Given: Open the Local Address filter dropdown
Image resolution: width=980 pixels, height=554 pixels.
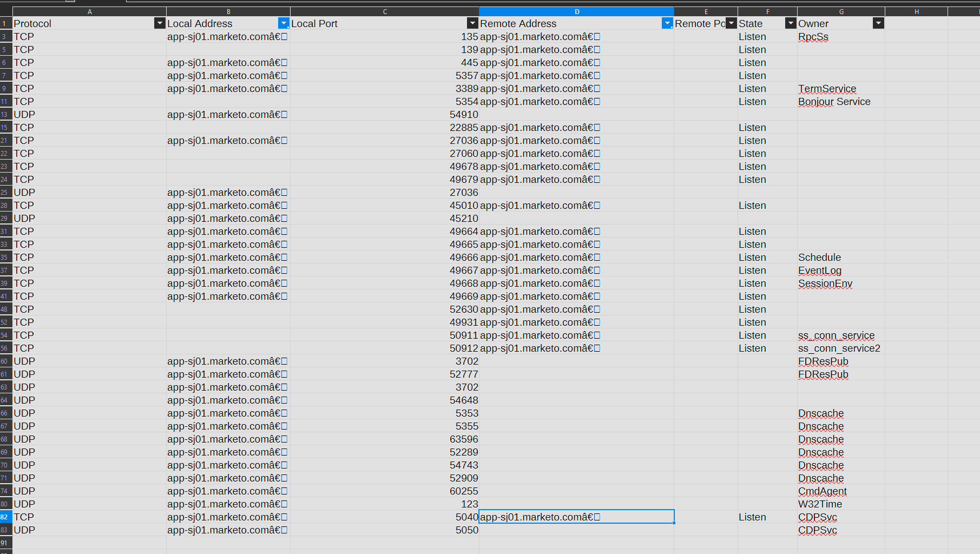Looking at the screenshot, I should 283,23.
